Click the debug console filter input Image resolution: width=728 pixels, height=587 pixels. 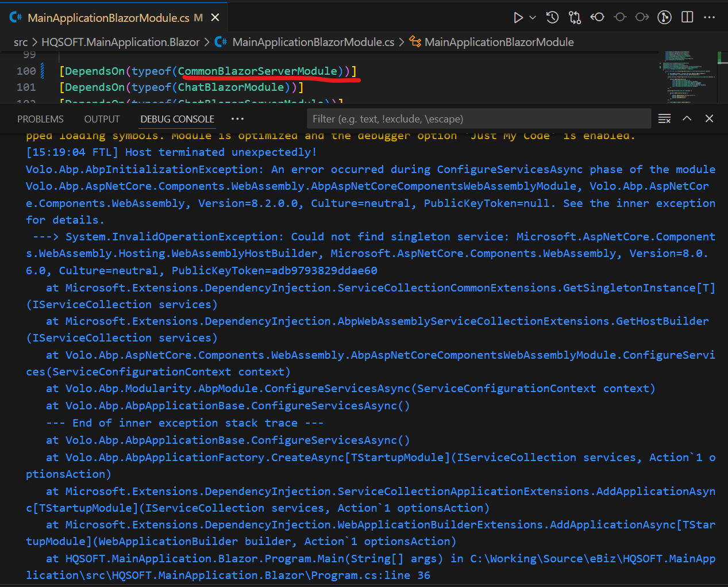[478, 119]
